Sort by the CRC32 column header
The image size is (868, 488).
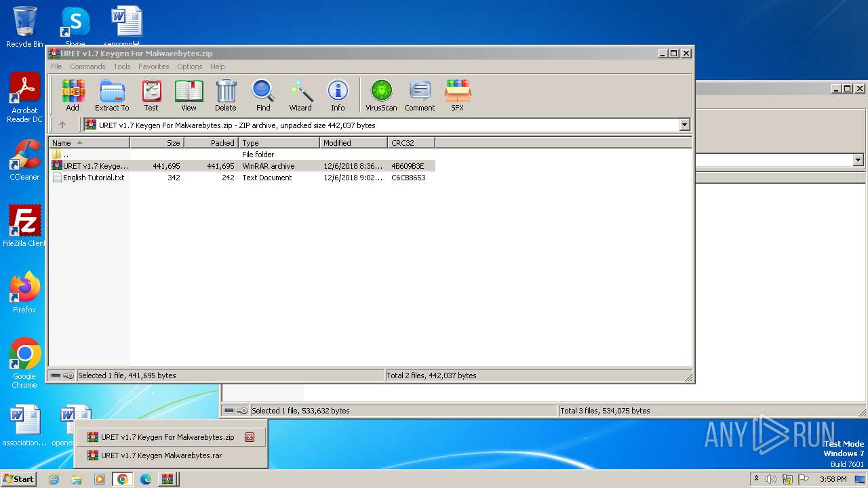411,142
